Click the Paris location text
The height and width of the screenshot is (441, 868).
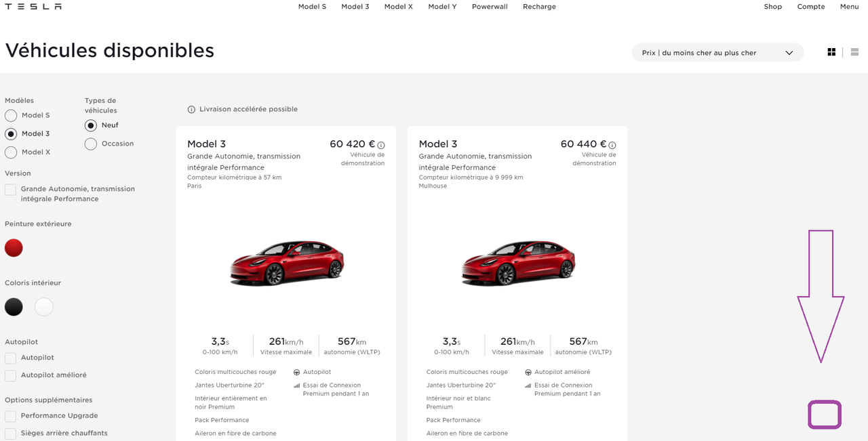point(195,186)
